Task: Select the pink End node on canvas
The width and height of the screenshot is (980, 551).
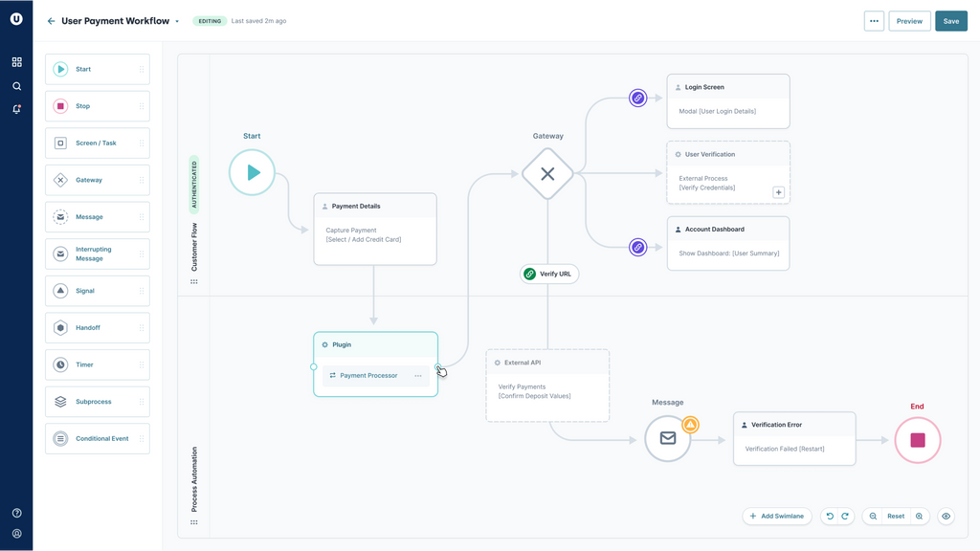Action: [x=918, y=440]
